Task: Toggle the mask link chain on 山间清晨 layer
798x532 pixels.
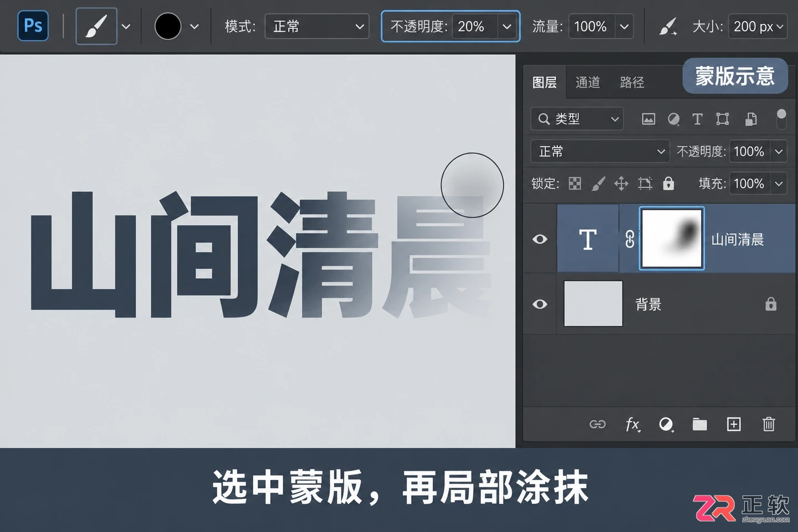Action: click(x=630, y=239)
